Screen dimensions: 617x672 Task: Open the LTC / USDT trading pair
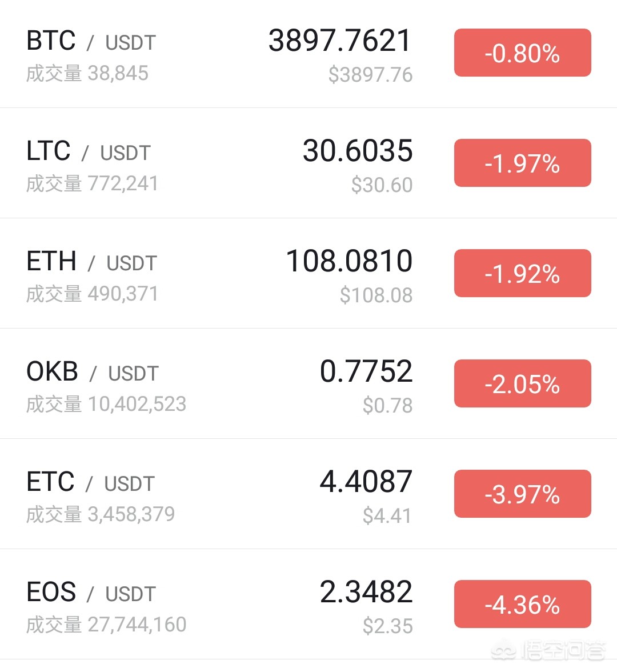point(89,152)
